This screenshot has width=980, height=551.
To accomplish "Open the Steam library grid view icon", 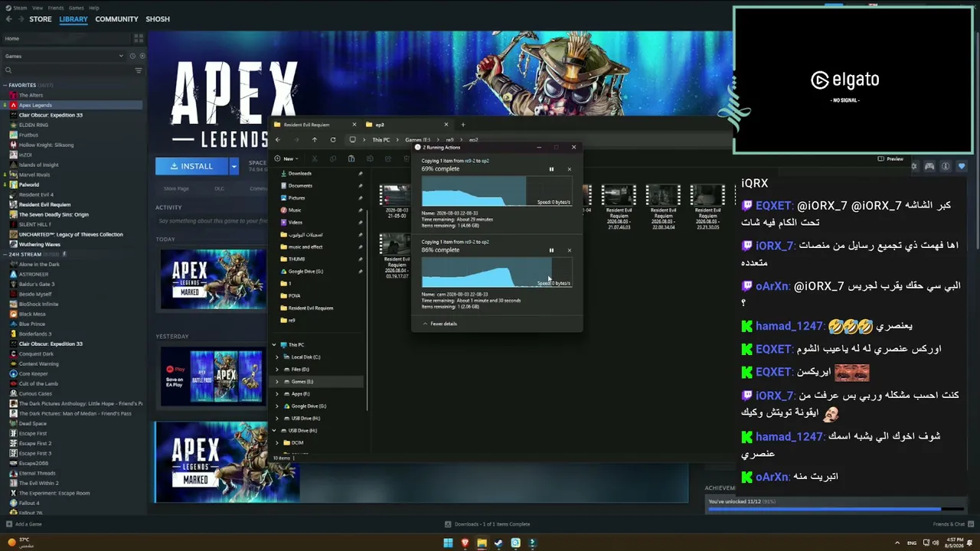I will tap(139, 37).
